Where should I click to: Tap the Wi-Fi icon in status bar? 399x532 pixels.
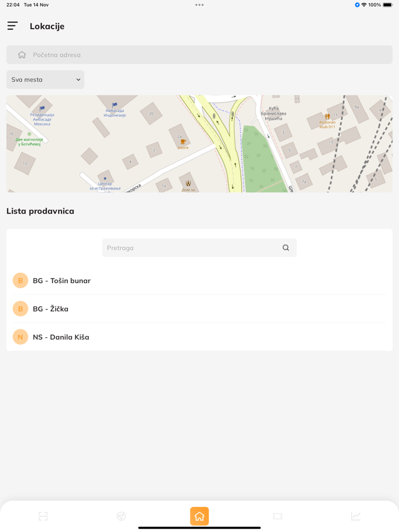coord(364,5)
